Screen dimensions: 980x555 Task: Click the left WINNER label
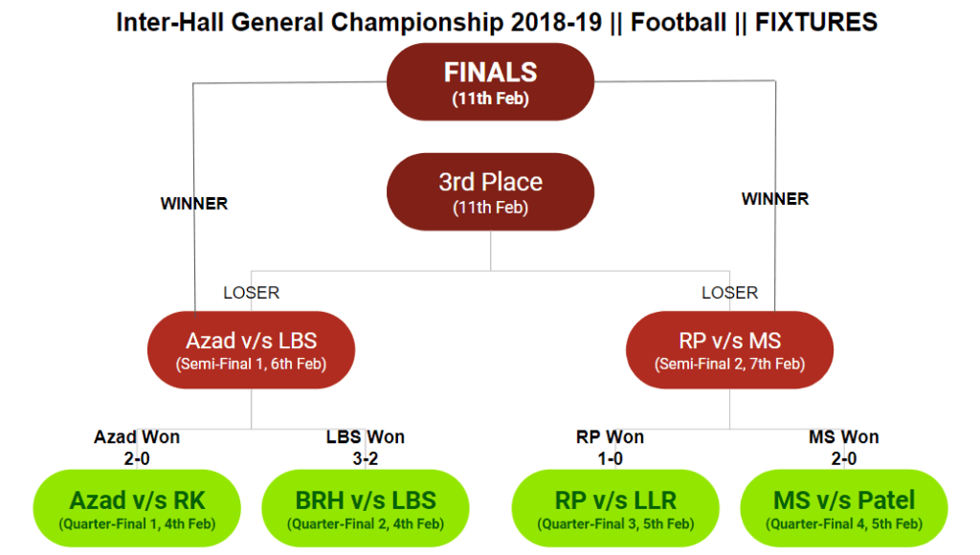(193, 204)
